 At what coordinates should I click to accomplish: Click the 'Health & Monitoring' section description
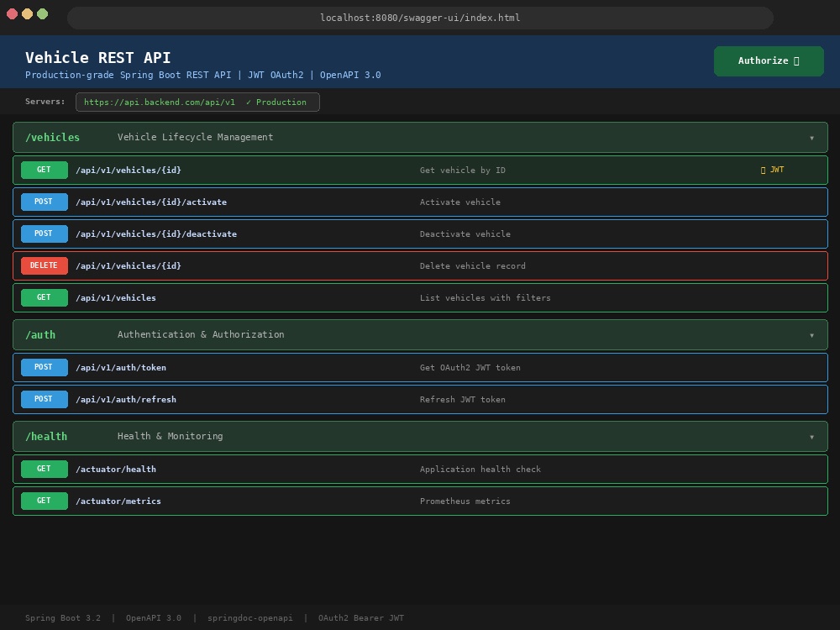170,436
